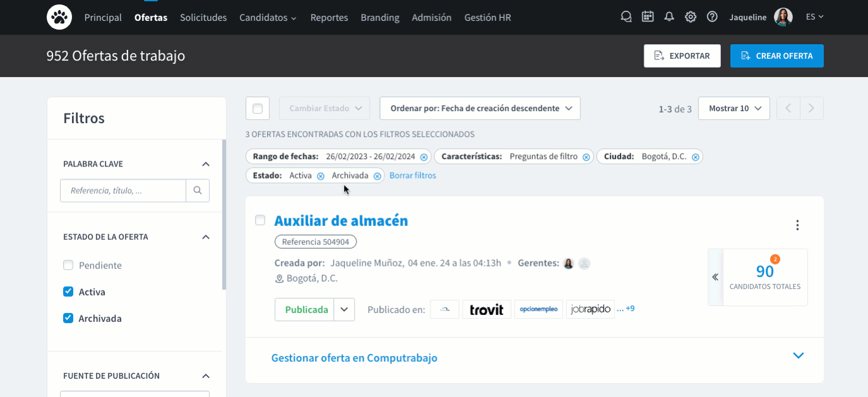The height and width of the screenshot is (397, 868).
Task: Uncheck the Activa status filter
Action: (68, 292)
